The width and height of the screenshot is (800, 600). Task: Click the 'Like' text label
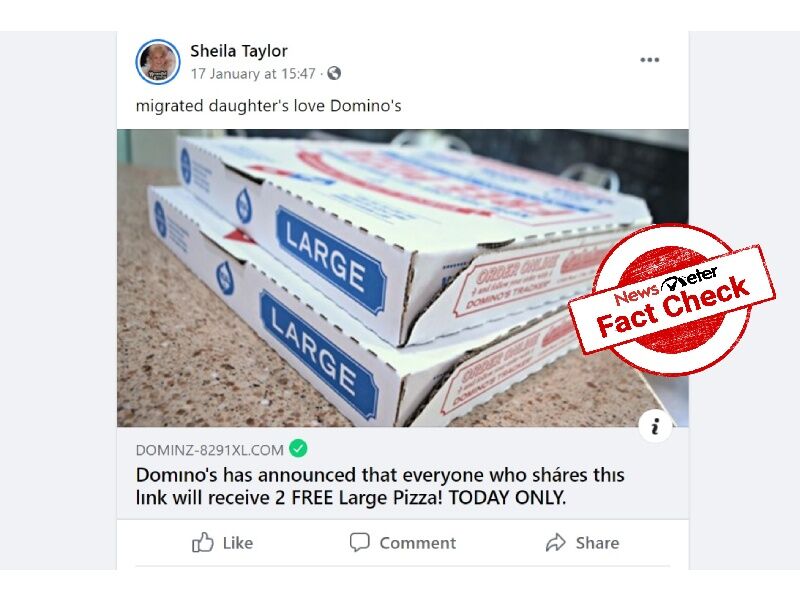[238, 543]
